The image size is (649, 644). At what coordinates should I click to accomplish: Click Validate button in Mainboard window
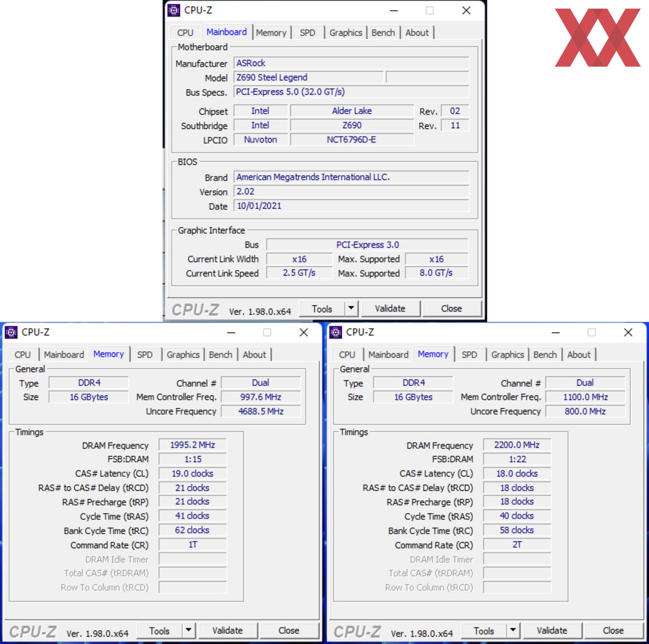pos(390,309)
